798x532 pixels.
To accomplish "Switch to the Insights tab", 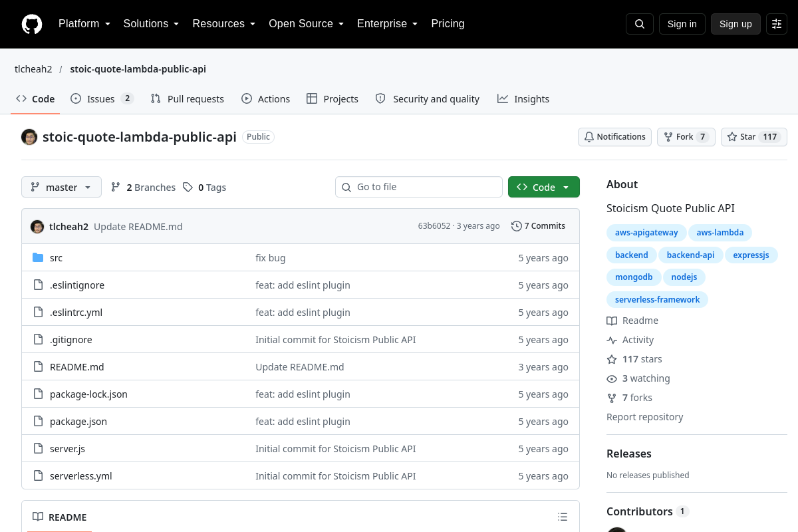I will coord(523,99).
